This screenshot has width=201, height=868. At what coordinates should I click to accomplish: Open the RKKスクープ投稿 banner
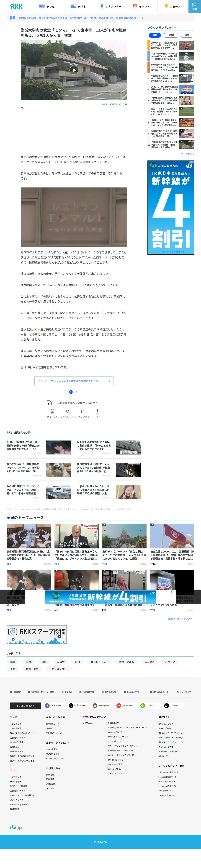coord(37,635)
